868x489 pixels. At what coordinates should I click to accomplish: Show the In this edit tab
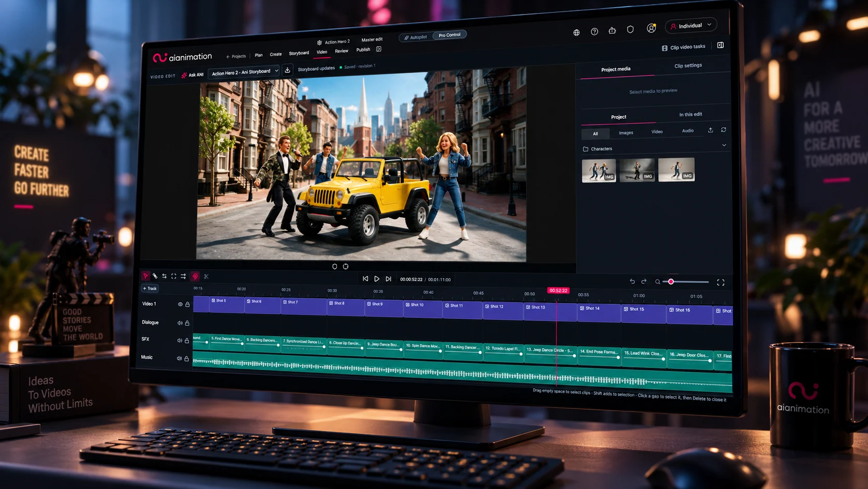(x=690, y=114)
